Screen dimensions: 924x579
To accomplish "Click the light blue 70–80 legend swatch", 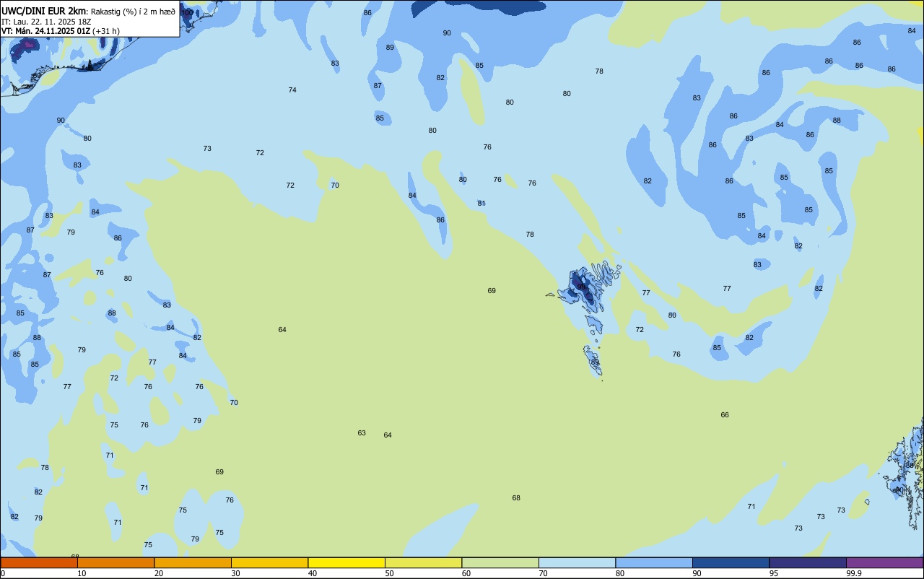I will pos(577,562).
